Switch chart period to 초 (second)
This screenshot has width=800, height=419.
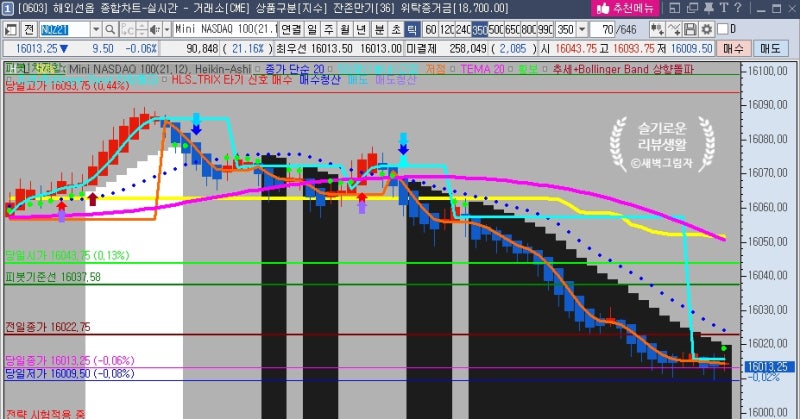pos(395,30)
